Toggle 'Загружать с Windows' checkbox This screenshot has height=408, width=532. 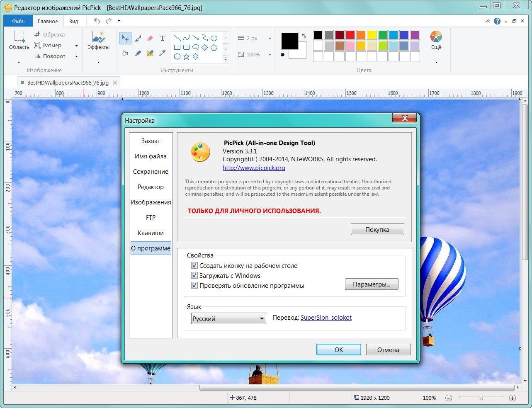click(194, 275)
